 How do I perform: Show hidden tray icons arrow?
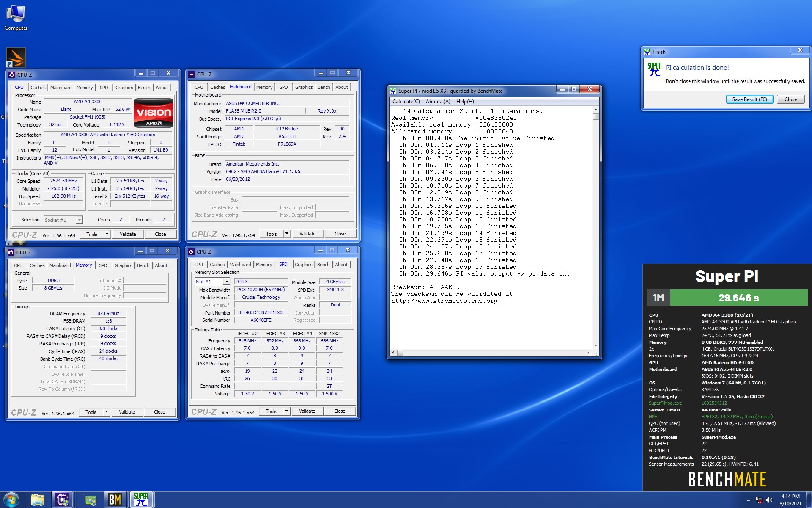pyautogui.click(x=749, y=500)
